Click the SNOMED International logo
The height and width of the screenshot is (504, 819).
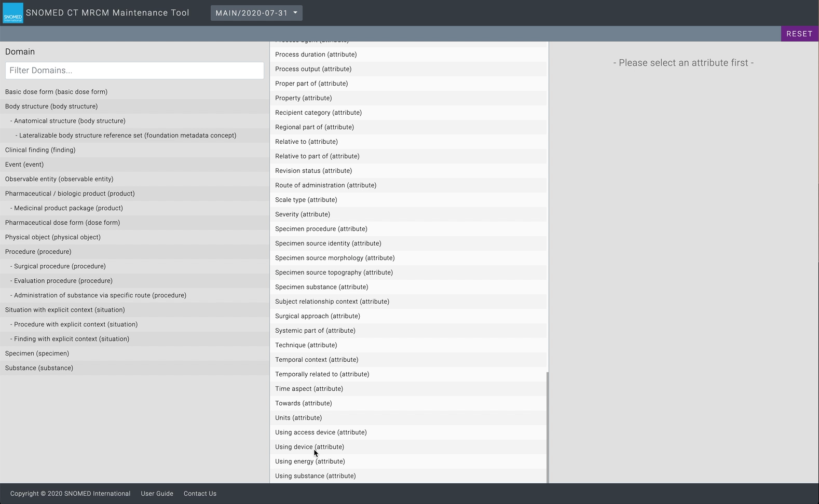(13, 13)
